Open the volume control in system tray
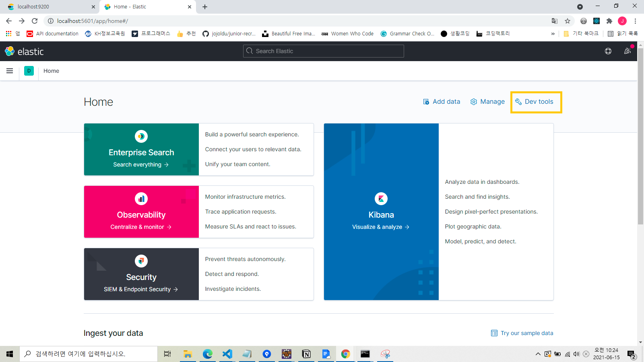Screen dimensions: 644x362 (x=576, y=354)
